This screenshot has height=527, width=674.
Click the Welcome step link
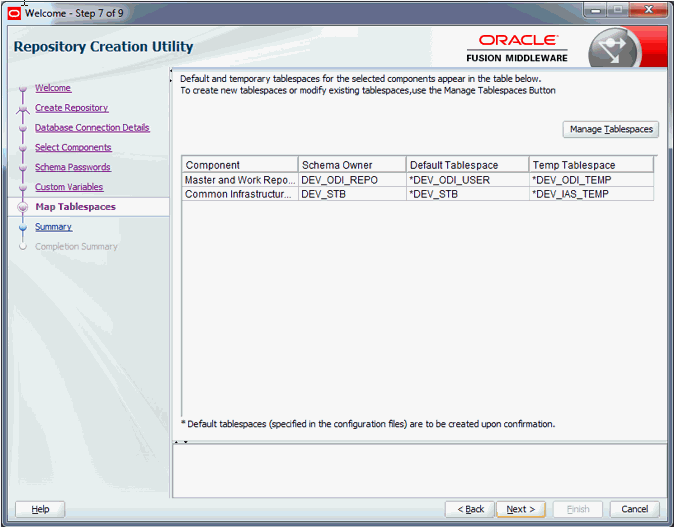[53, 88]
